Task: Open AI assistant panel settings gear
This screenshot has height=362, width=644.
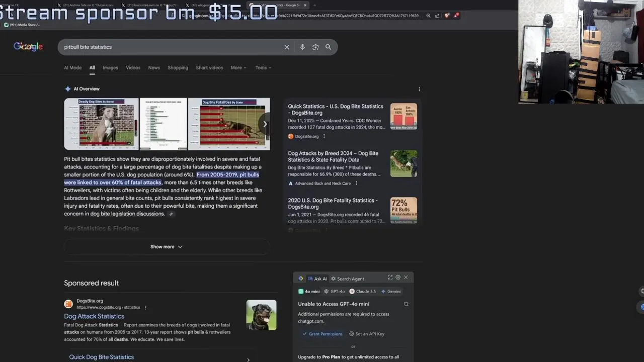Action: [x=398, y=278]
